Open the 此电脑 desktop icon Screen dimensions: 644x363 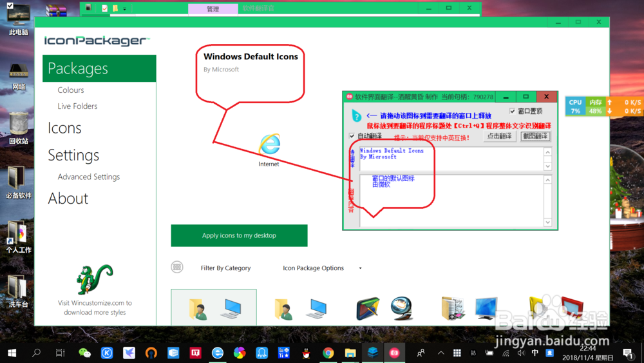click(18, 19)
